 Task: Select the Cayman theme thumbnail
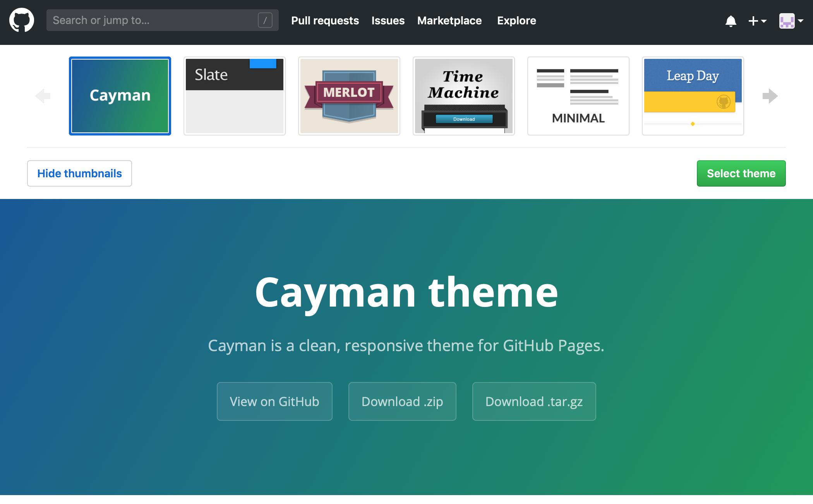click(x=120, y=94)
